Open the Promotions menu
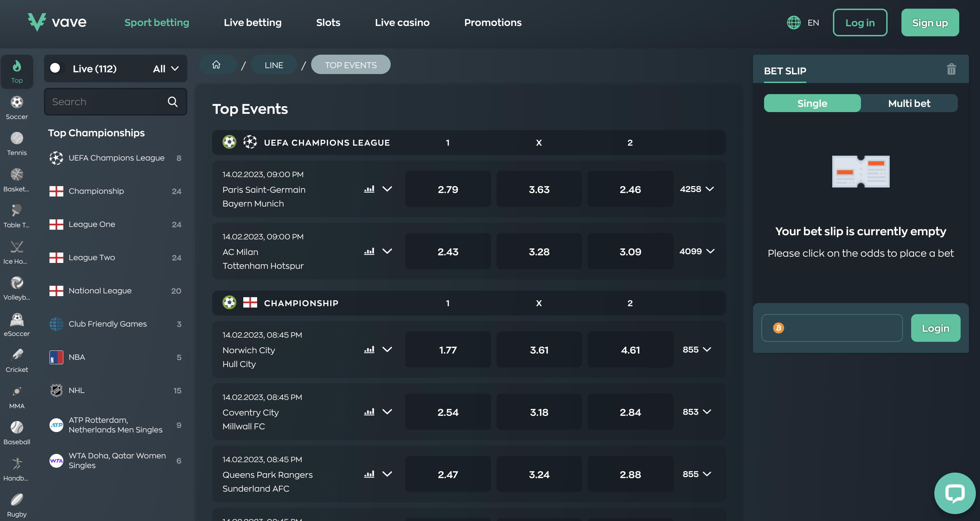980x521 pixels. click(493, 22)
